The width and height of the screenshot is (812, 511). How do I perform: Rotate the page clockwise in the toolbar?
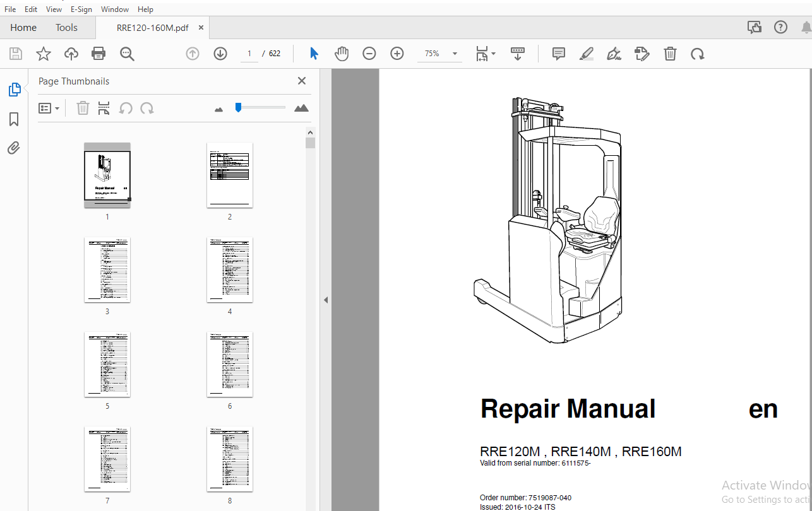pyautogui.click(x=698, y=54)
